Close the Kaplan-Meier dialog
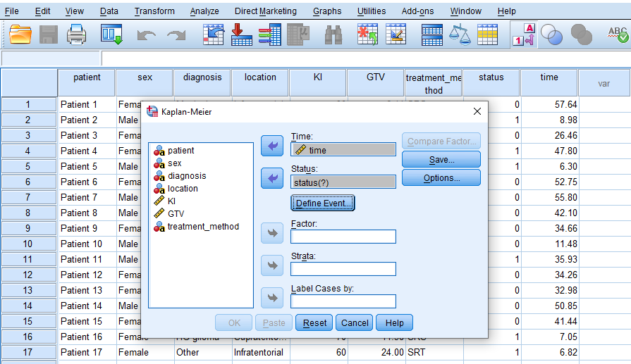 477,111
